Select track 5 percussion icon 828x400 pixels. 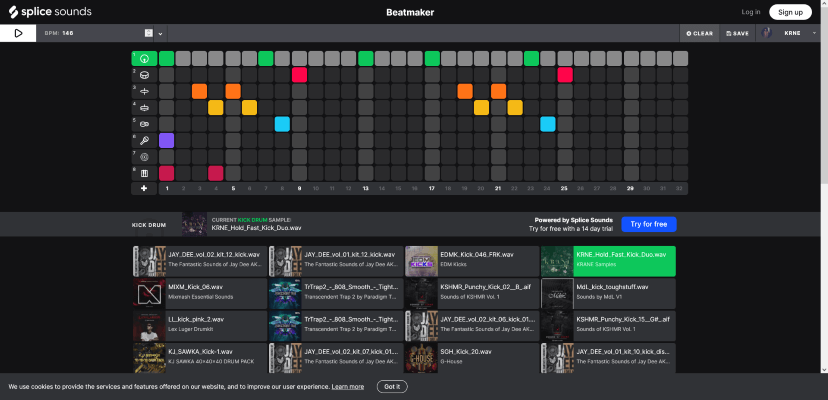point(144,124)
